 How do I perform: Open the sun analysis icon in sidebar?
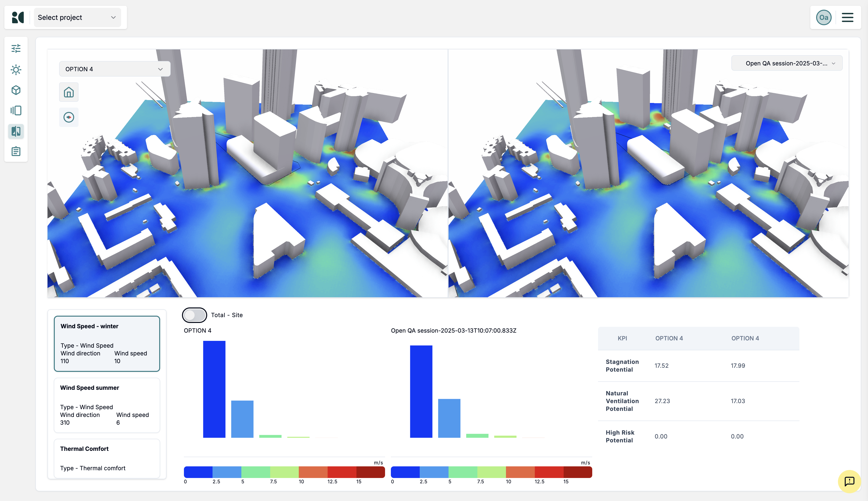click(16, 70)
